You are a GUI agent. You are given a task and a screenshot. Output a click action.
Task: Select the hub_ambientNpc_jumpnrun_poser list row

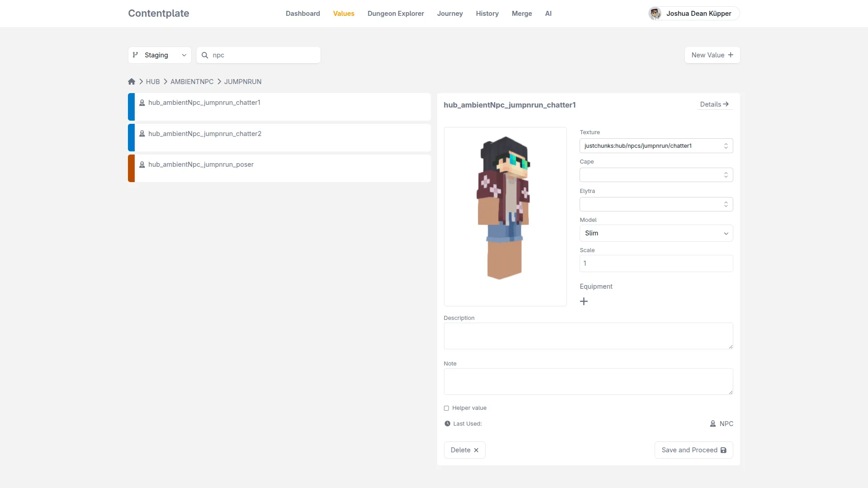[279, 169]
